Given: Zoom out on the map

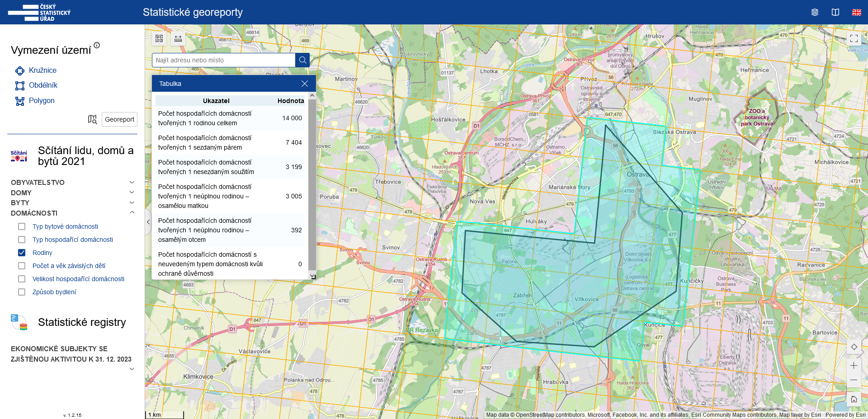Looking at the screenshot, I should (x=854, y=380).
